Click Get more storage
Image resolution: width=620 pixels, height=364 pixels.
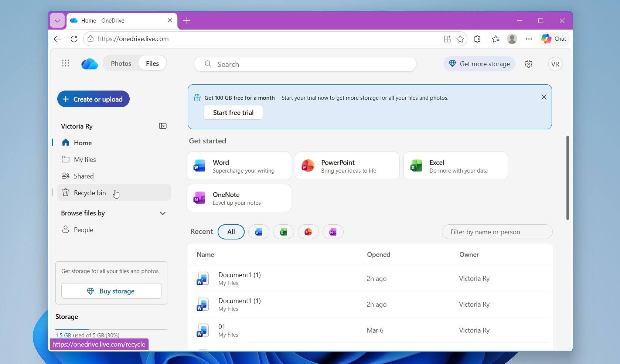479,64
